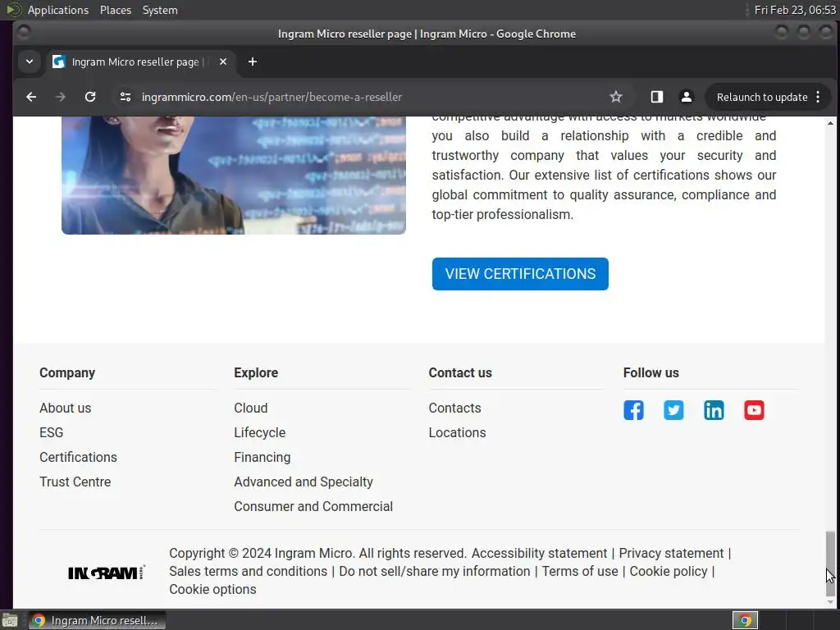The width and height of the screenshot is (840, 630).
Task: Open the Certifications footer link
Action: click(x=78, y=458)
